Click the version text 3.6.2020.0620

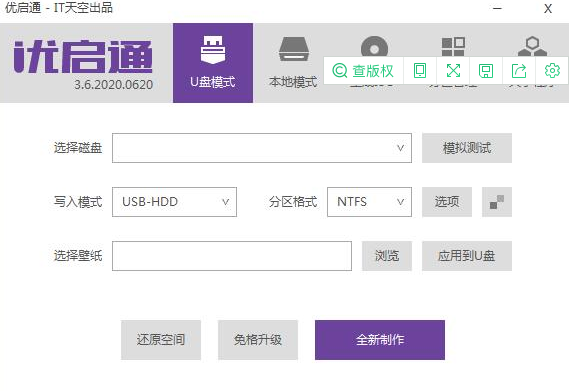coord(114,85)
